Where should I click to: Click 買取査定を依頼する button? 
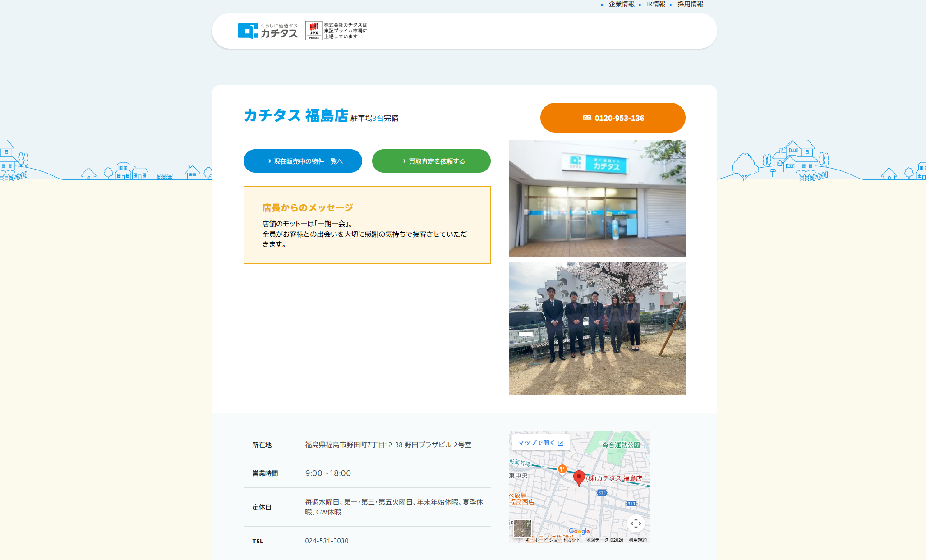(x=431, y=161)
